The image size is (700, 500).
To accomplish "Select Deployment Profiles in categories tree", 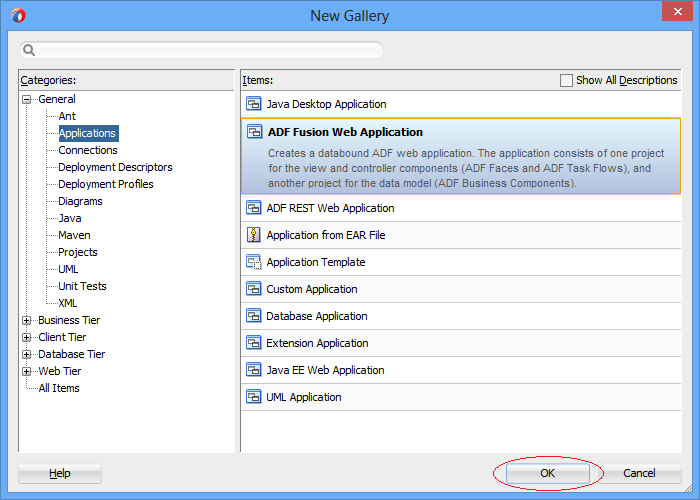I will (106, 184).
